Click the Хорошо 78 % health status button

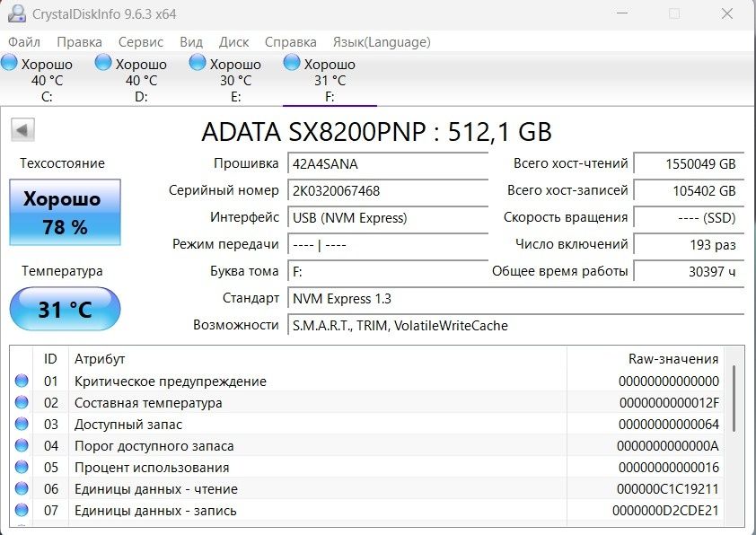click(65, 213)
